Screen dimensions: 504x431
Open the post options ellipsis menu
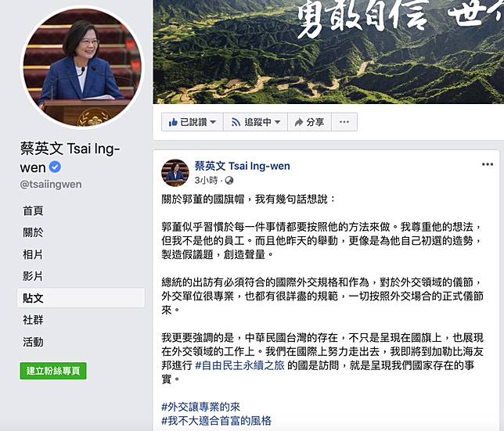click(488, 164)
